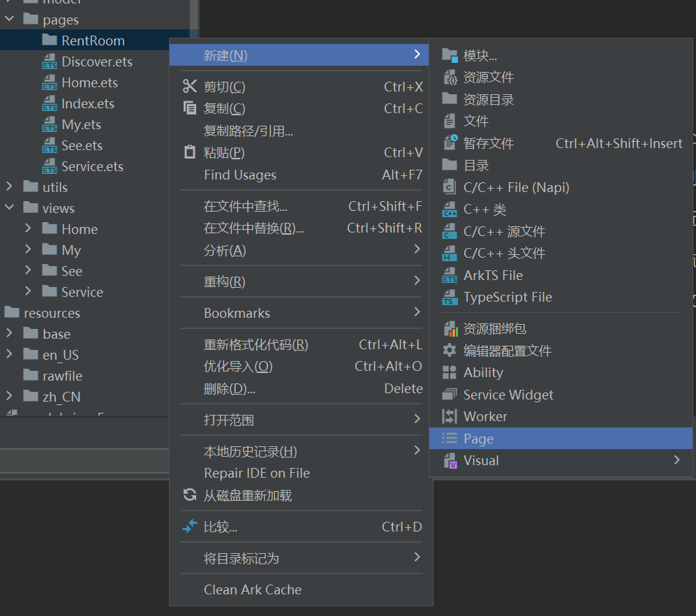This screenshot has height=616, width=696.
Task: Open Index.ets in the project tree
Action: (x=88, y=103)
